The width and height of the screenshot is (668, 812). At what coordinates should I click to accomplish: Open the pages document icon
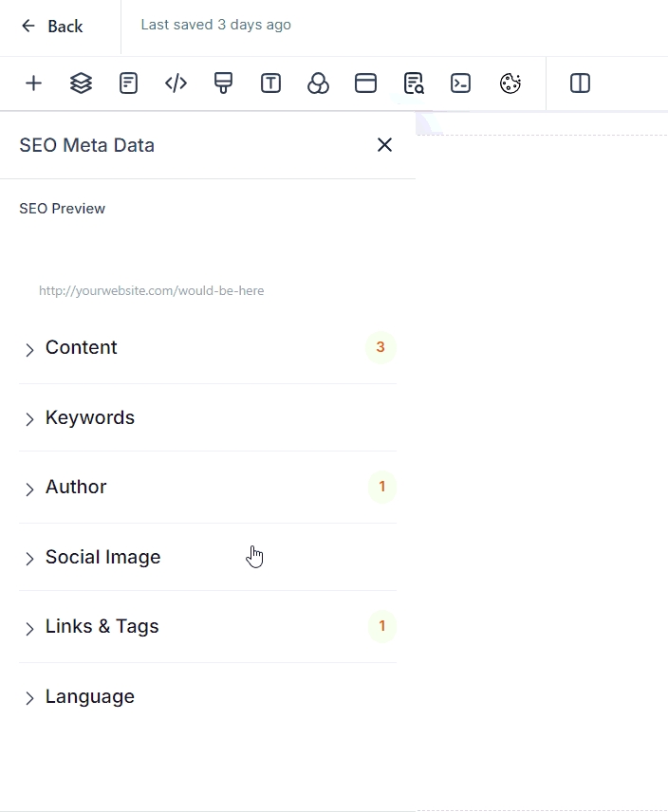click(x=128, y=83)
